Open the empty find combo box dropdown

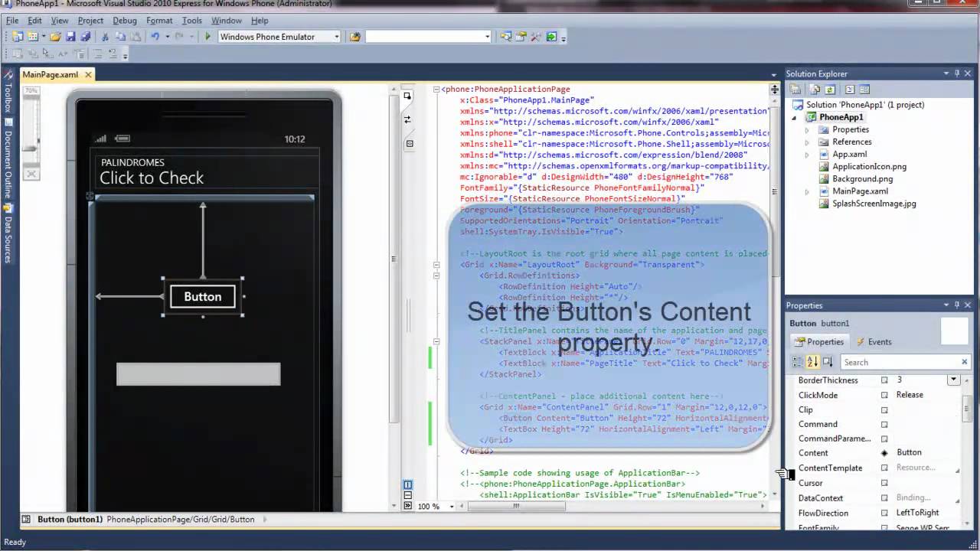coord(487,37)
